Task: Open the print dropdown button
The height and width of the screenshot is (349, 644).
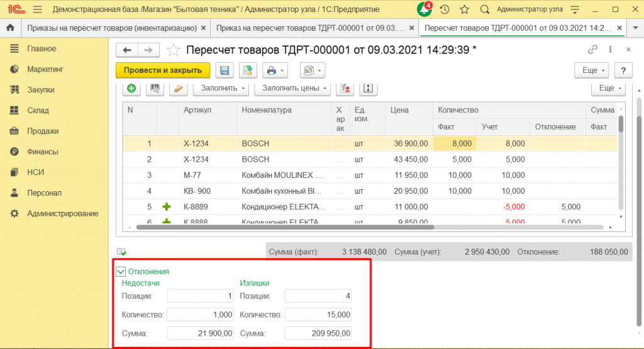Action: tap(275, 70)
